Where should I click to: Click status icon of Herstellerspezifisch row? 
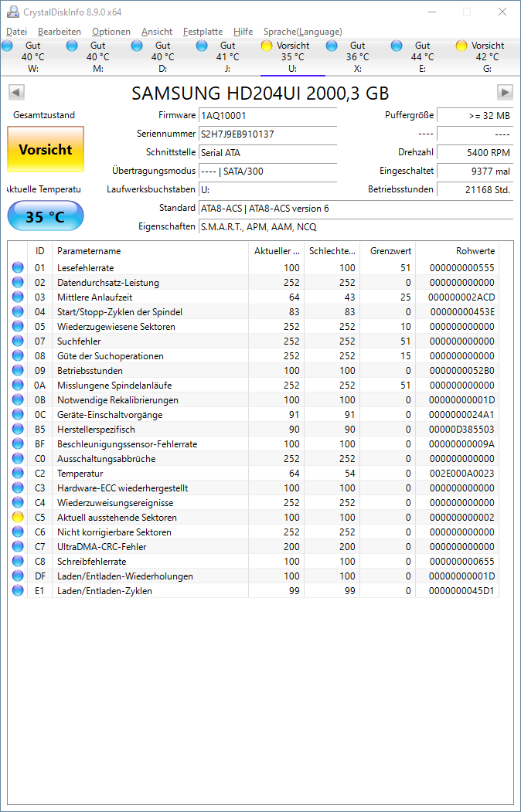tap(18, 430)
